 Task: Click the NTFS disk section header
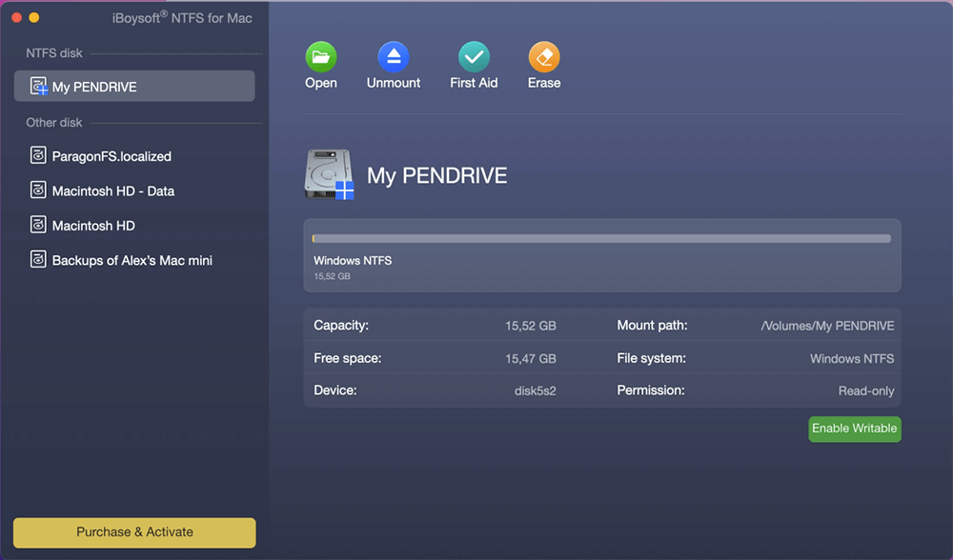pyautogui.click(x=54, y=52)
